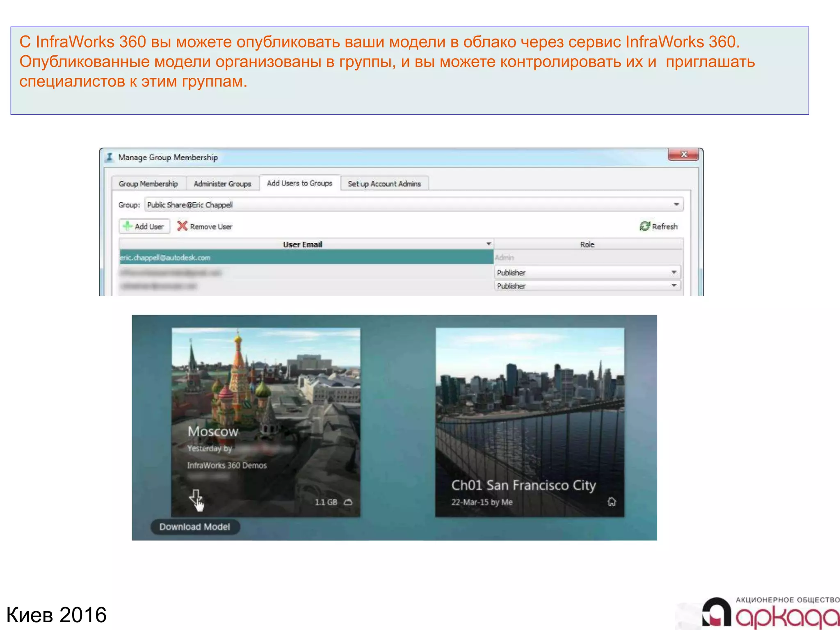The height and width of the screenshot is (630, 840).
Task: Click the Remove User button
Action: tap(205, 226)
